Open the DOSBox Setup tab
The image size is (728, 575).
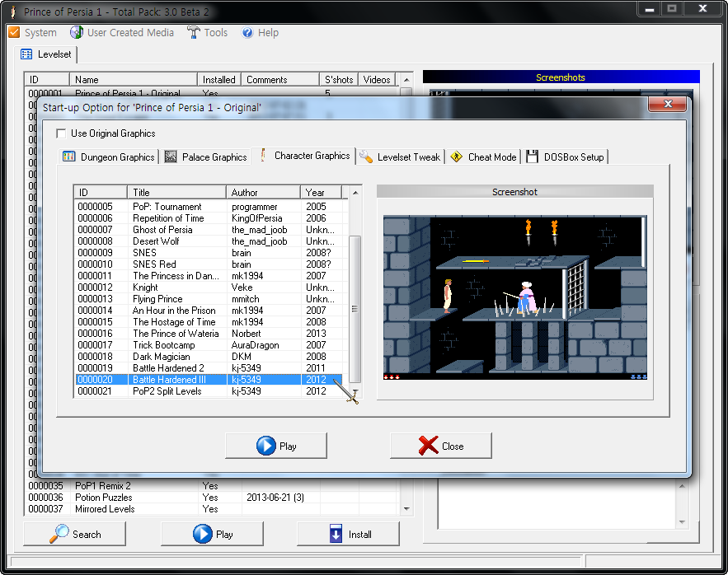(x=566, y=157)
